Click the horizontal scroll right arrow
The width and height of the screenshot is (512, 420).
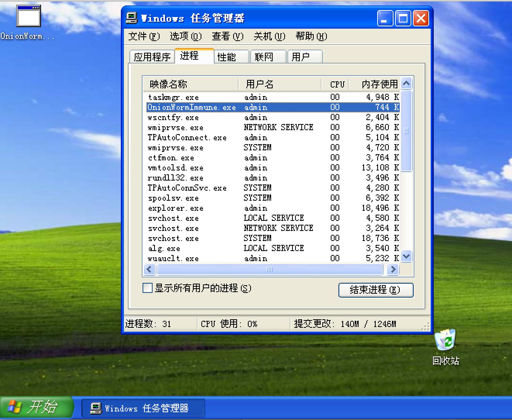[x=393, y=269]
